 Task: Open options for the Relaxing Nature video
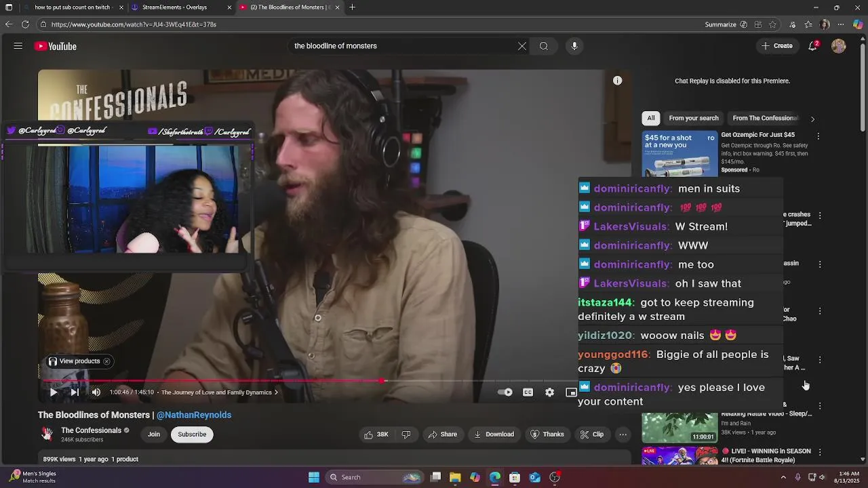820,406
